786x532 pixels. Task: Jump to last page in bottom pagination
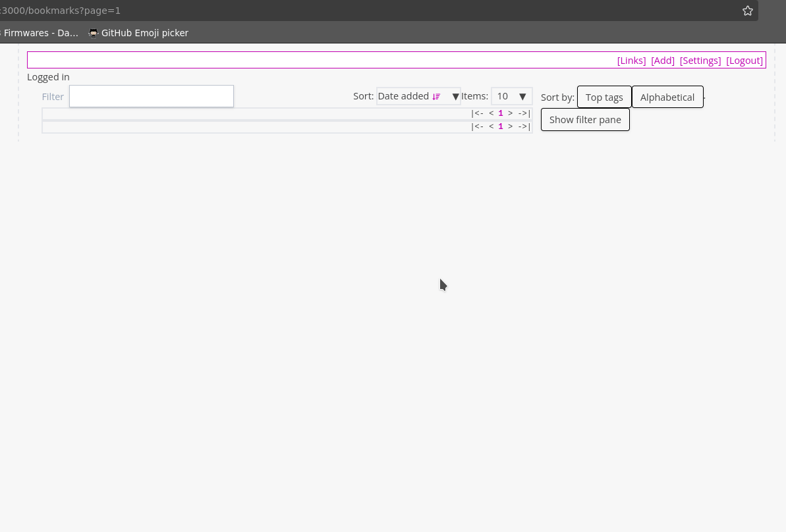point(524,126)
